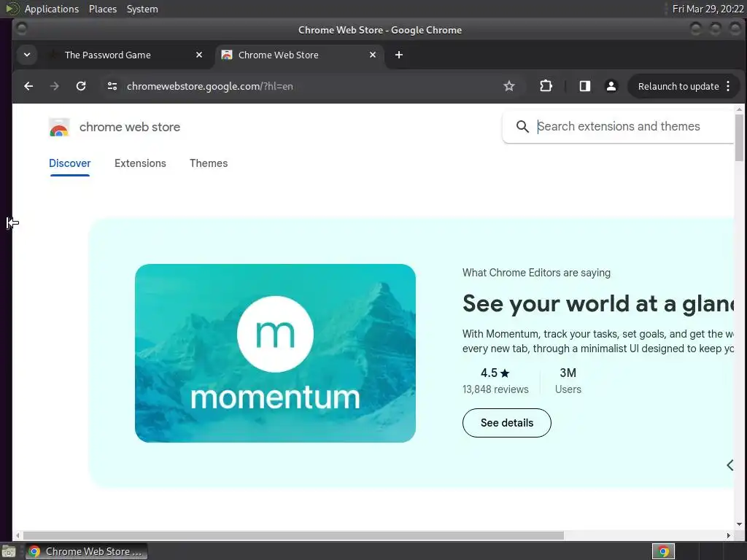This screenshot has height=560, width=747.
Task: Click Relaunch to update button
Action: 678,86
